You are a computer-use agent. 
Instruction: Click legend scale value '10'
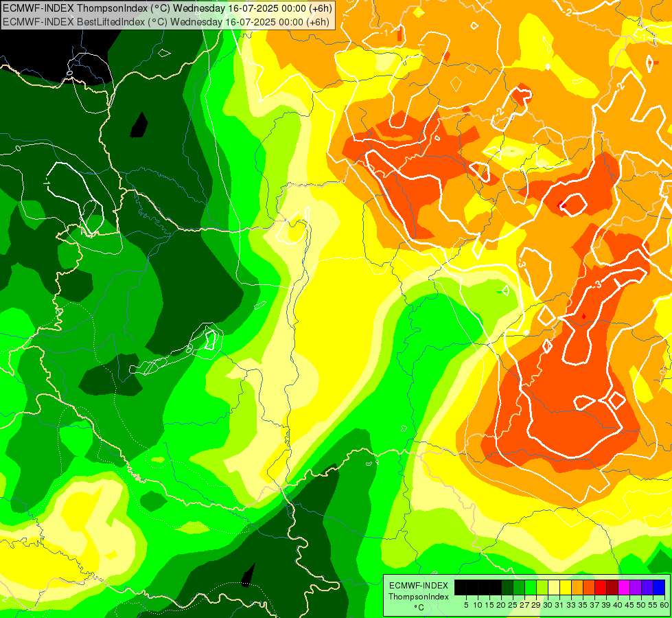coord(478,605)
